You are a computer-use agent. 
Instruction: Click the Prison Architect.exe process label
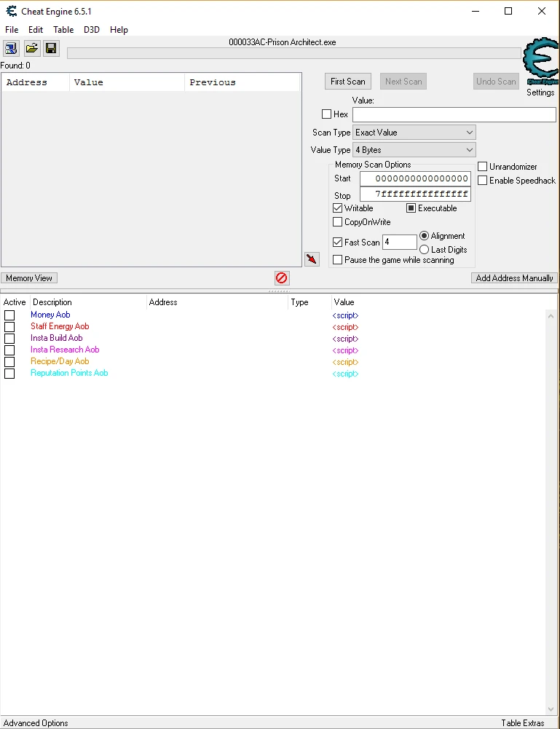[x=282, y=42]
